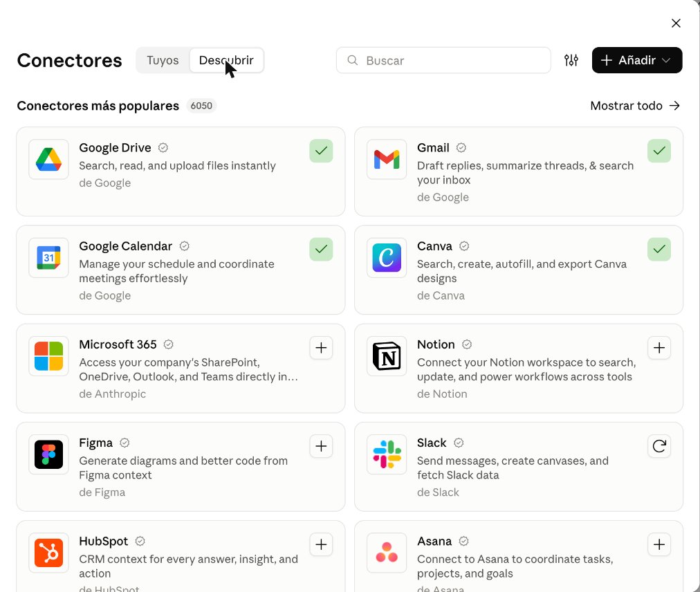Click 'Send messages, create canvases' description

[x=513, y=468]
